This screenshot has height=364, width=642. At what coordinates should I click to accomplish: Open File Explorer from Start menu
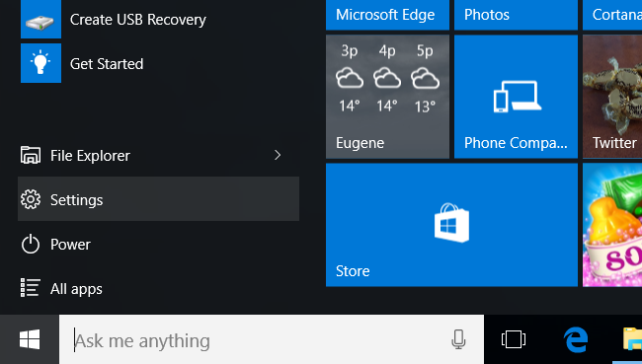coord(158,156)
